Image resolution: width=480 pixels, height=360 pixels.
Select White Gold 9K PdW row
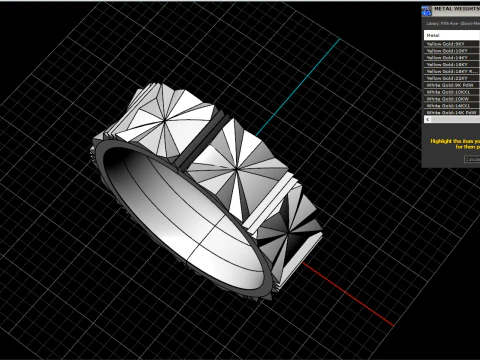[x=452, y=85]
